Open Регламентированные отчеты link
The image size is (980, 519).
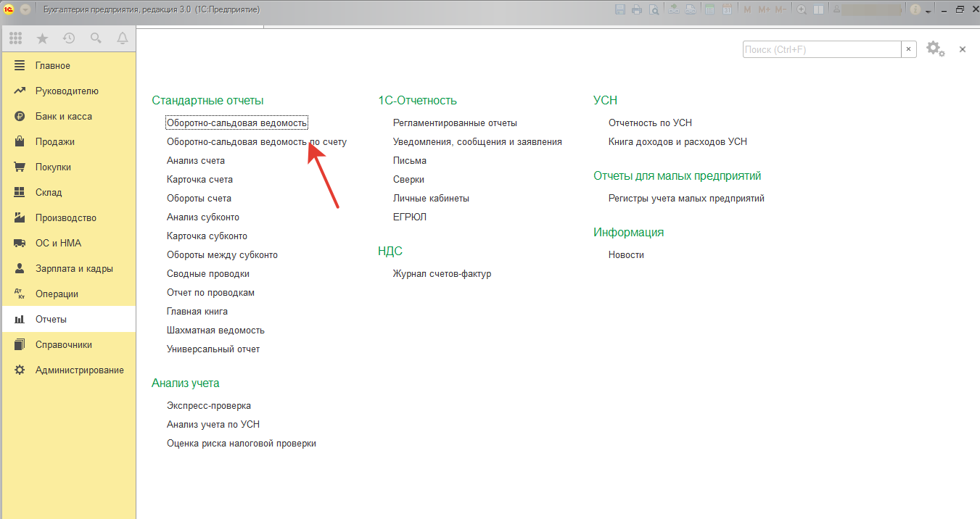tap(455, 123)
